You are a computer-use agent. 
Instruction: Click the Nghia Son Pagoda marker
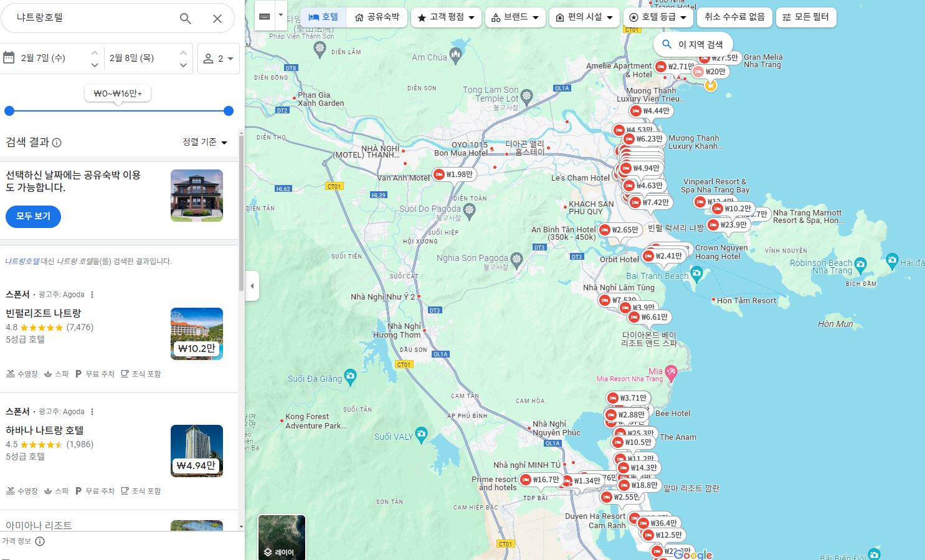click(516, 259)
